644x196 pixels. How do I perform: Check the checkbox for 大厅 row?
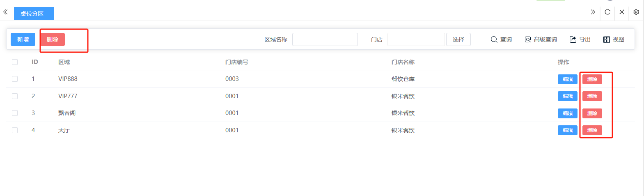coord(15,130)
